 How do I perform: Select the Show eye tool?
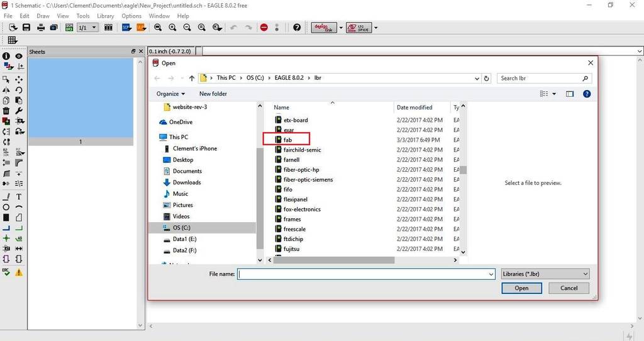[19, 56]
